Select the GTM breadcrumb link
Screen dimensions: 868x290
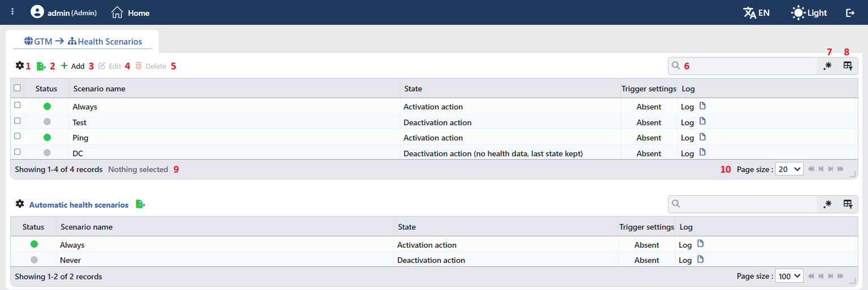coord(39,41)
